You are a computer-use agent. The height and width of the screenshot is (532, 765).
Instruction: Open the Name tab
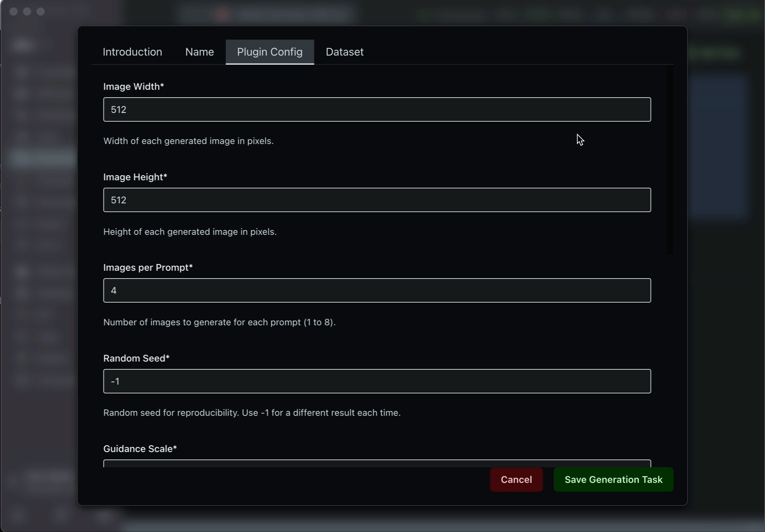click(199, 52)
